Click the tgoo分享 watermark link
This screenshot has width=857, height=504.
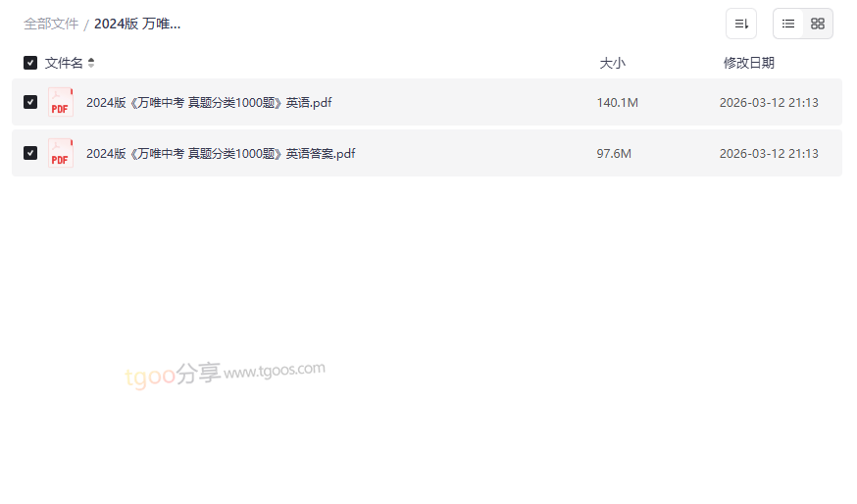[226, 374]
